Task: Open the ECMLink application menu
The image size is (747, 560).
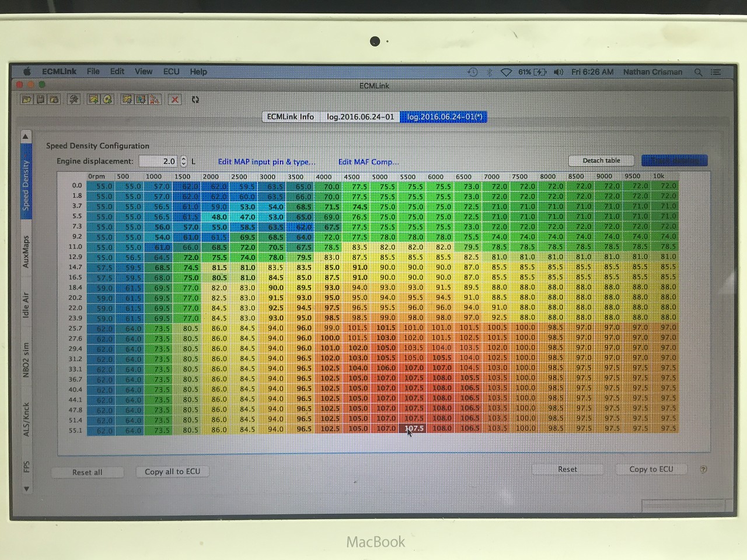Action: coord(59,72)
